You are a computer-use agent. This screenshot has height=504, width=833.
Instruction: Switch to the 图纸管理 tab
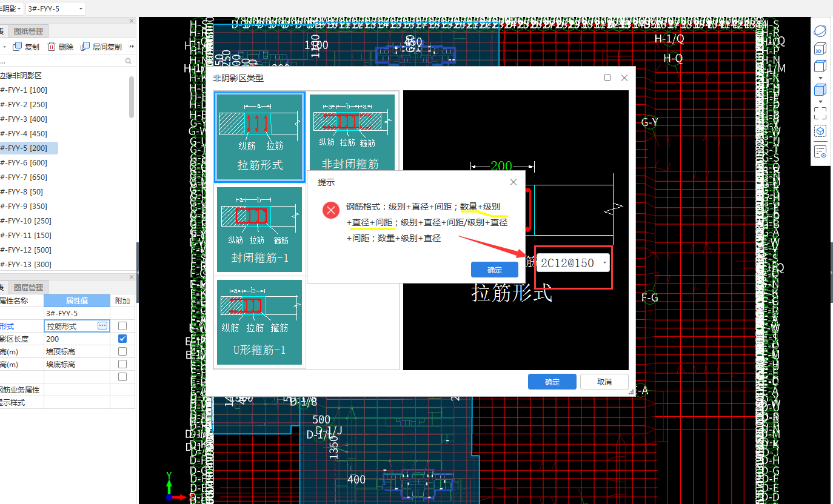point(28,31)
